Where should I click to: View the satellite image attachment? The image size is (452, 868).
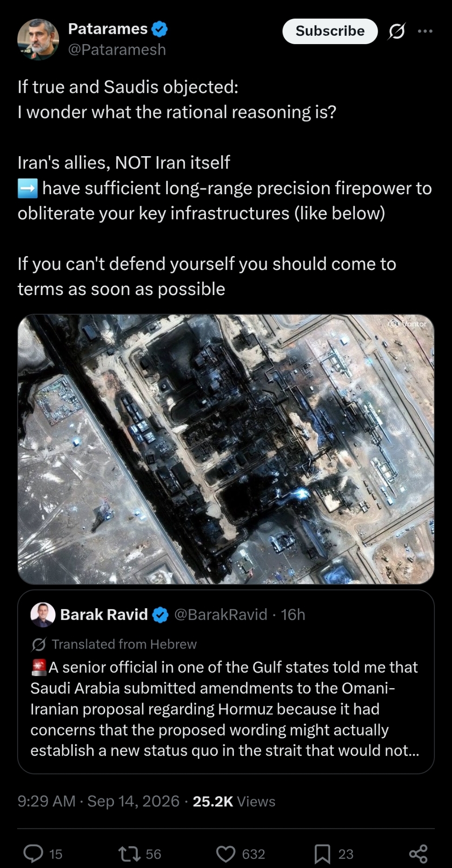coord(226,449)
